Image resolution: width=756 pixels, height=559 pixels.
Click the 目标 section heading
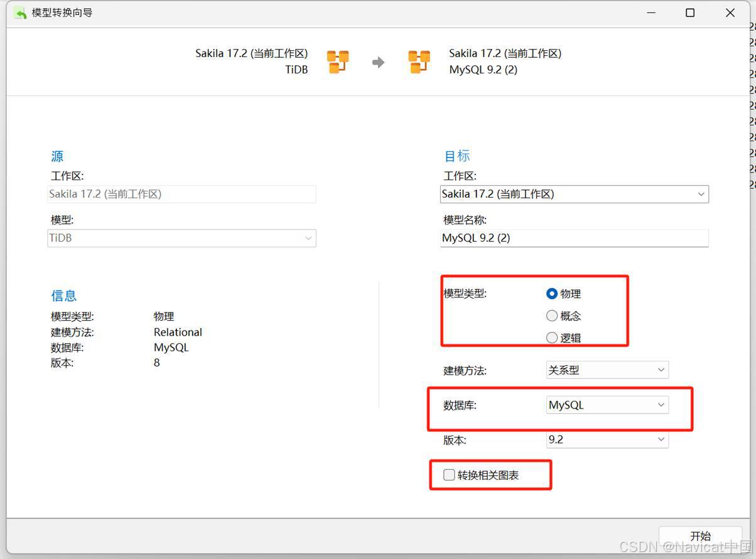pyautogui.click(x=457, y=156)
